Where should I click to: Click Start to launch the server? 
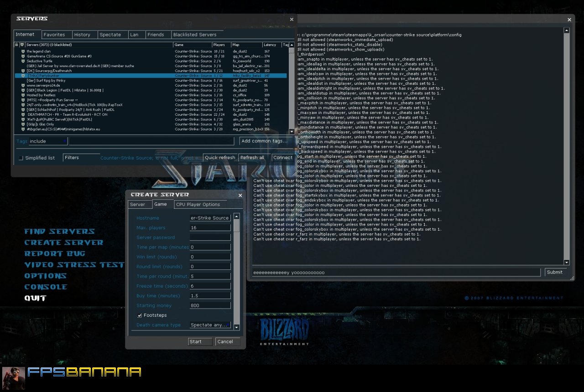click(x=199, y=341)
